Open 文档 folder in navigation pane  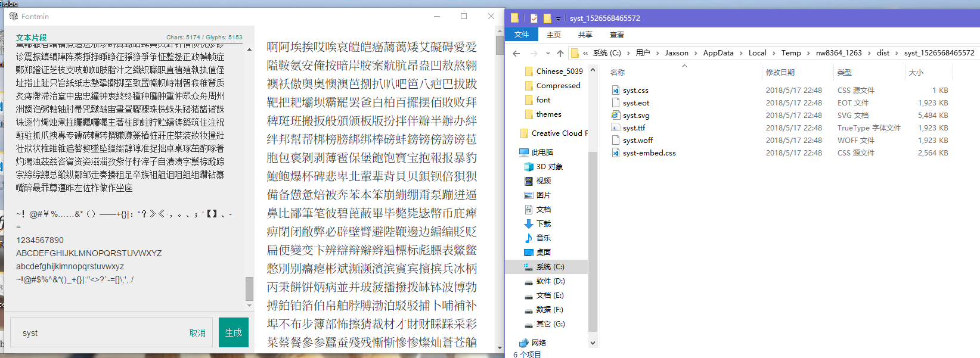[x=537, y=209]
